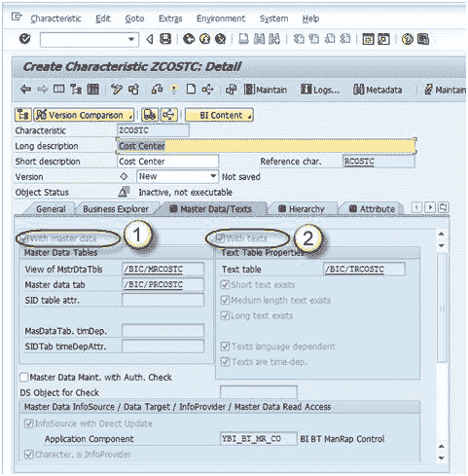Click the Version Comparison button
This screenshot has width=468, height=476.
coord(84,115)
